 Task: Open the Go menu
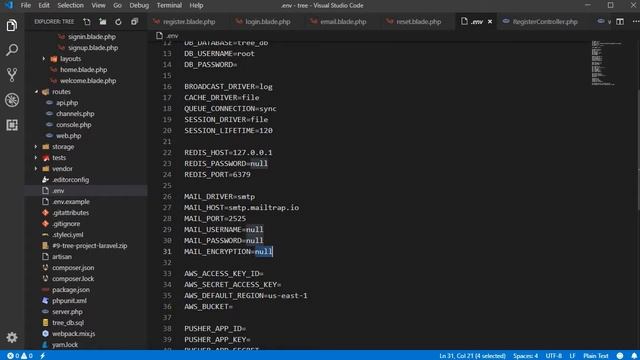118,5
